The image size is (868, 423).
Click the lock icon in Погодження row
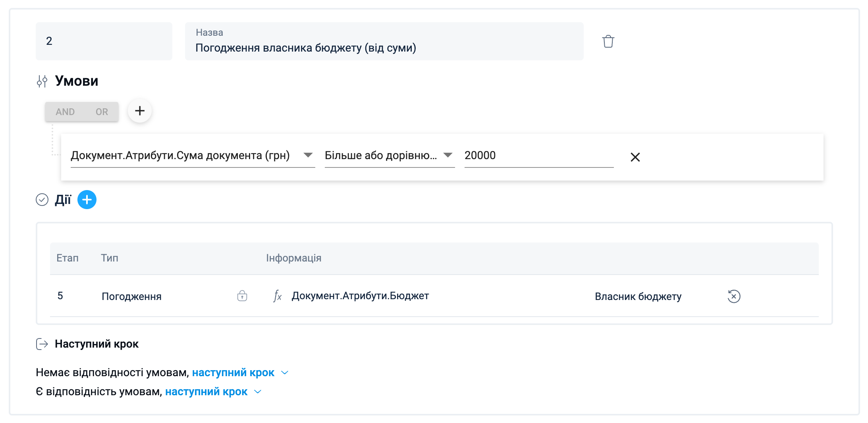[x=242, y=296]
